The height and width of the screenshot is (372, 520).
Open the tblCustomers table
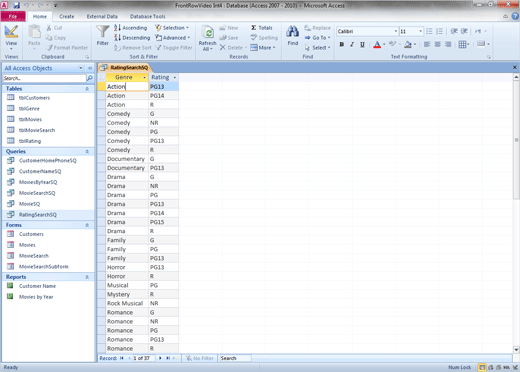[x=34, y=98]
